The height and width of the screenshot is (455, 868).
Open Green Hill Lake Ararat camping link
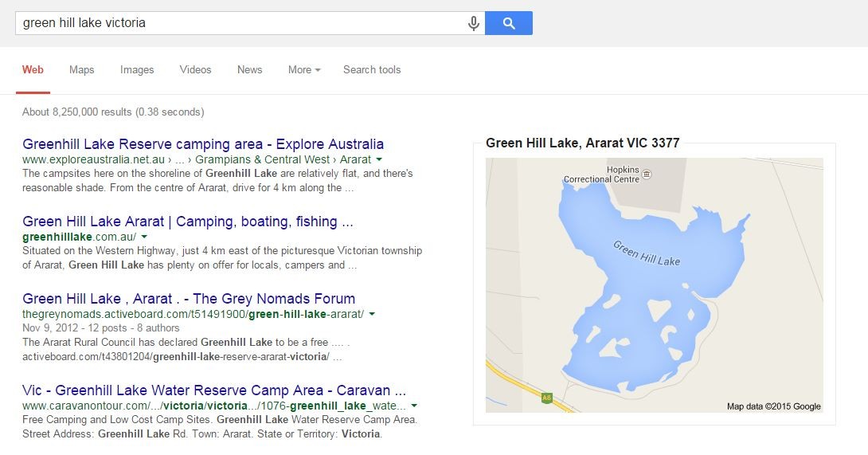[x=188, y=222]
